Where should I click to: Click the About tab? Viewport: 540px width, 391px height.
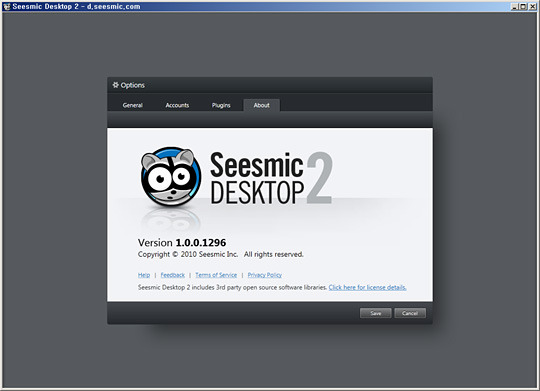[261, 105]
